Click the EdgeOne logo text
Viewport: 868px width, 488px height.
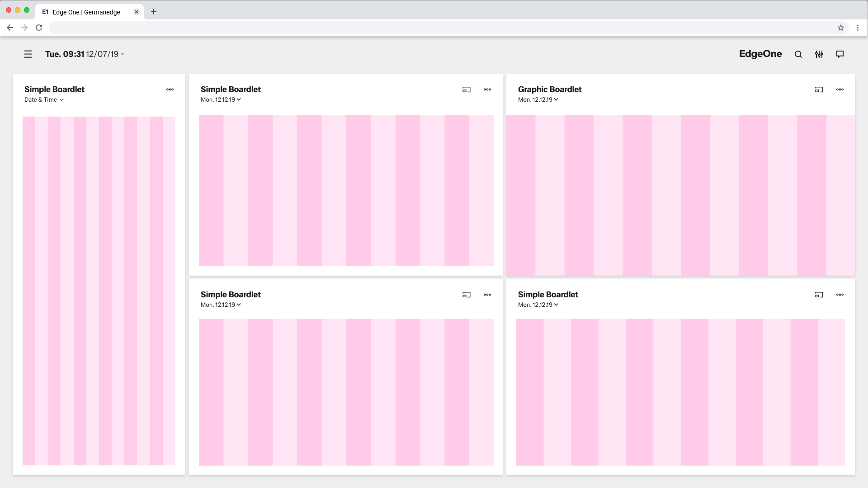760,54
